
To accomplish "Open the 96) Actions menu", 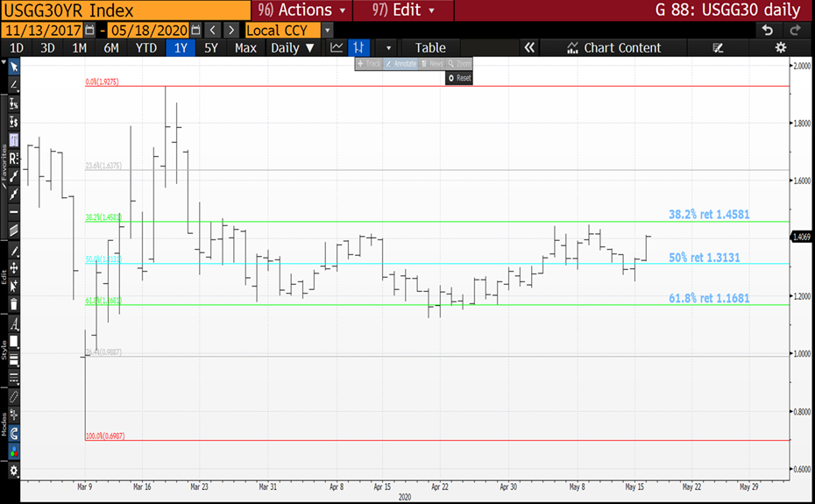I will coord(301,10).
